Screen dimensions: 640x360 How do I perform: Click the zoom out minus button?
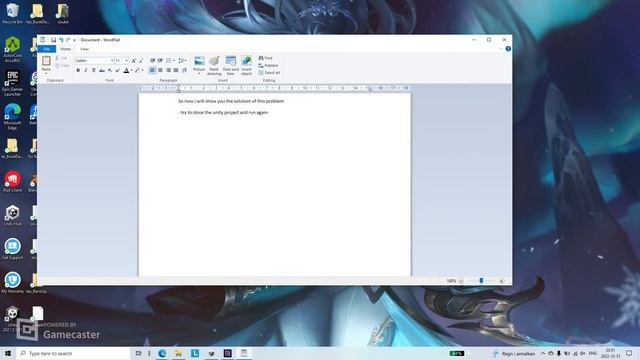(461, 281)
